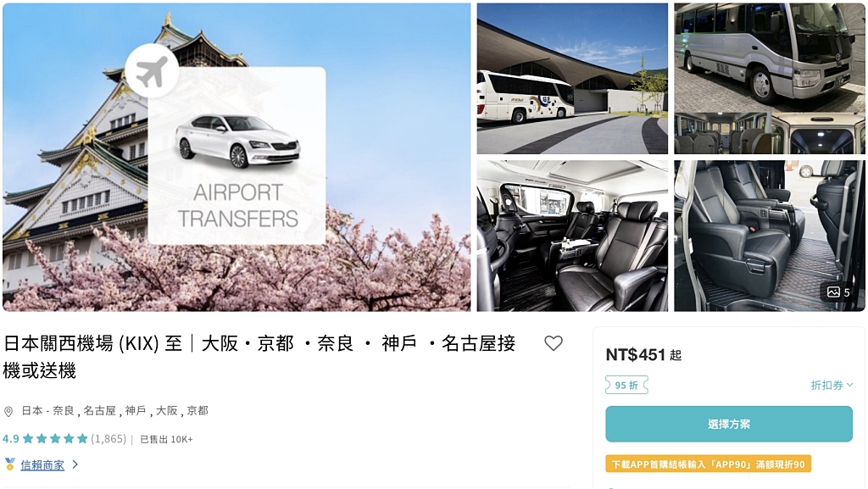The height and width of the screenshot is (489, 868).
Task: Expand the arrow beside 信賴商家
Action: (75, 464)
